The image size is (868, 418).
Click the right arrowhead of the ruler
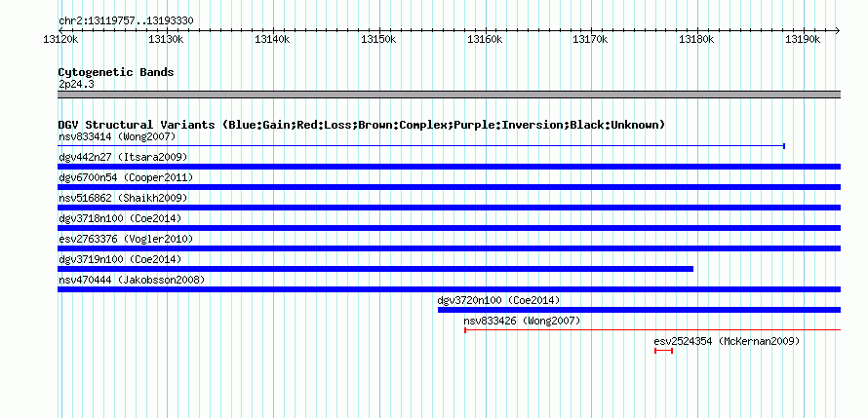click(838, 30)
